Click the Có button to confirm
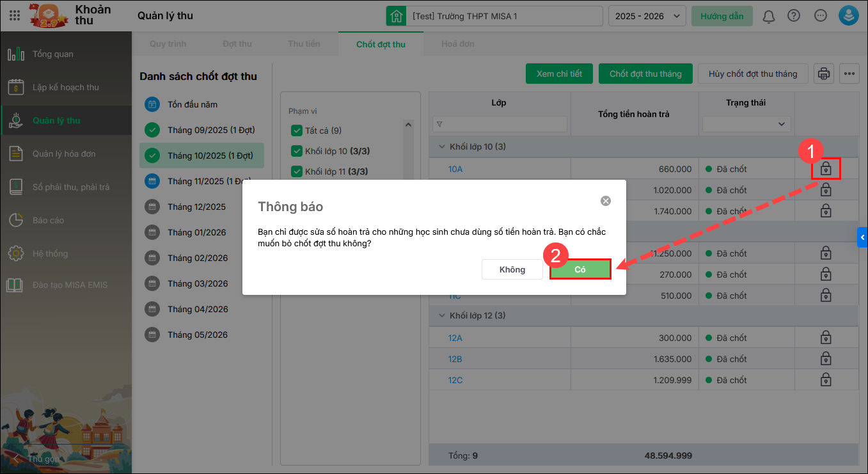 click(x=580, y=269)
